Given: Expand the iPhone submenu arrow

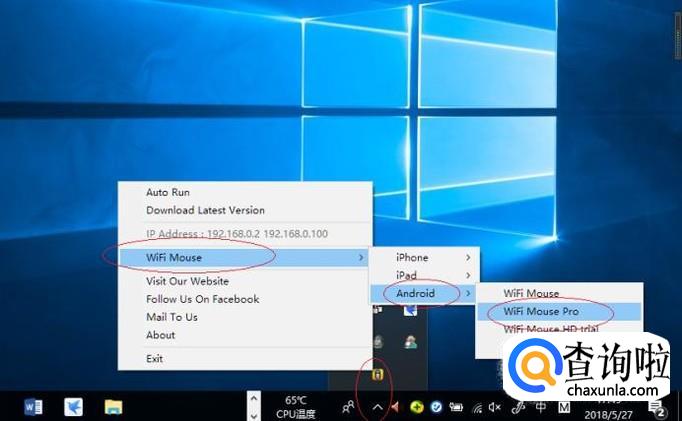Looking at the screenshot, I should pyautogui.click(x=468, y=257).
